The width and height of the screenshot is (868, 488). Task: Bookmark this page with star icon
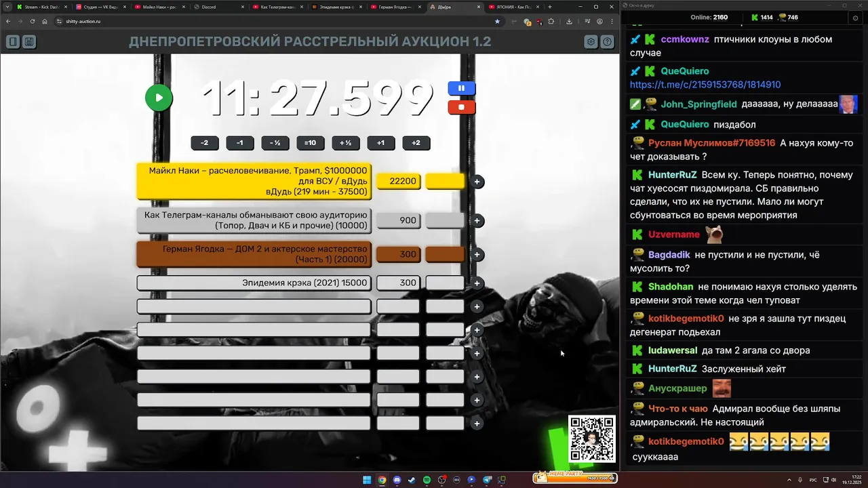pyautogui.click(x=497, y=21)
